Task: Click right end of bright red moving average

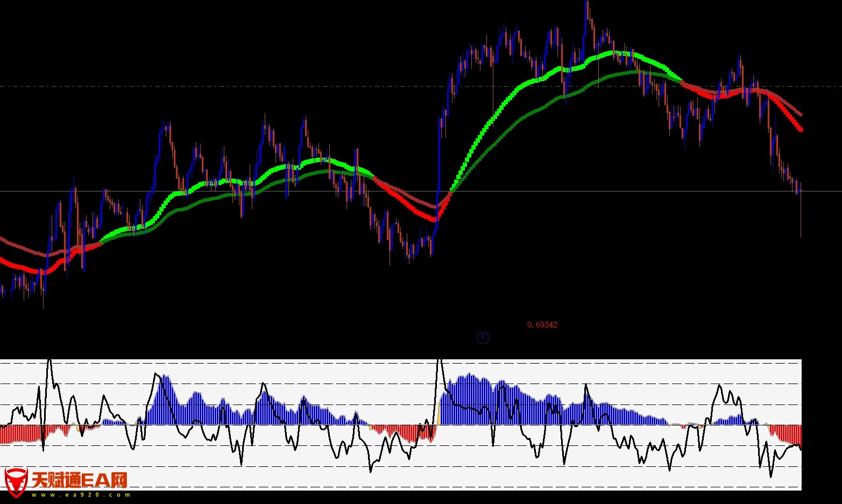Action: 800,129
